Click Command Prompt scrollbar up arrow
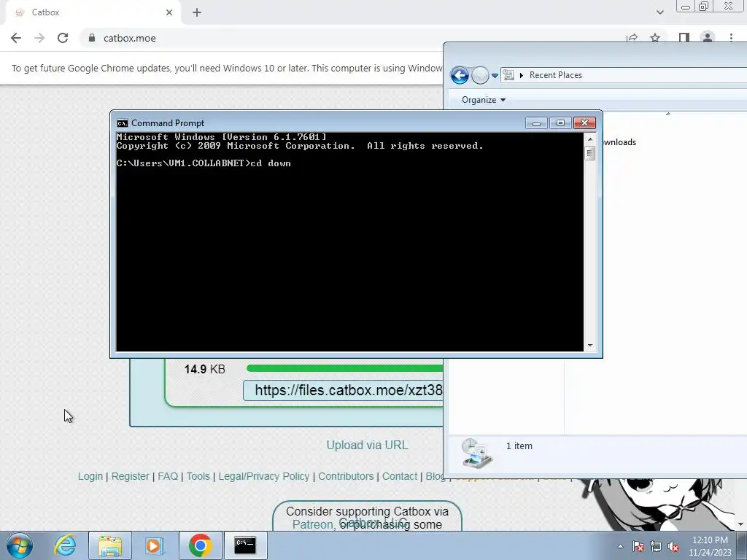 (x=590, y=139)
